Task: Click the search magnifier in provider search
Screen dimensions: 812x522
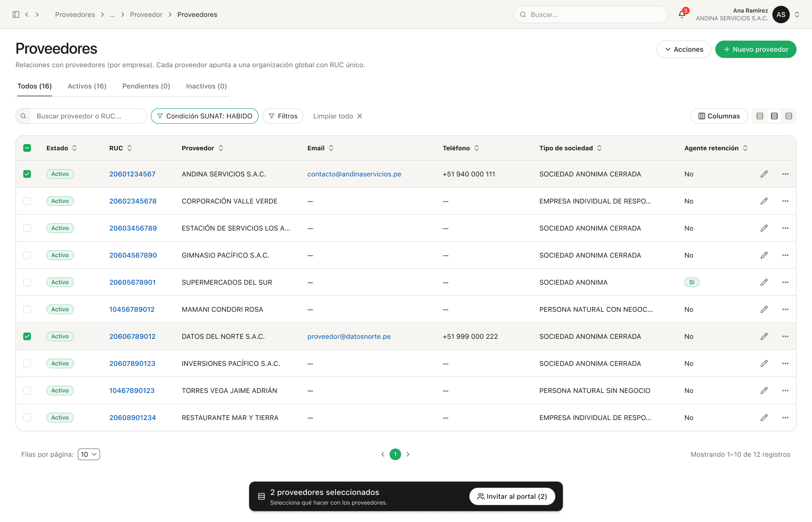Action: (23, 116)
